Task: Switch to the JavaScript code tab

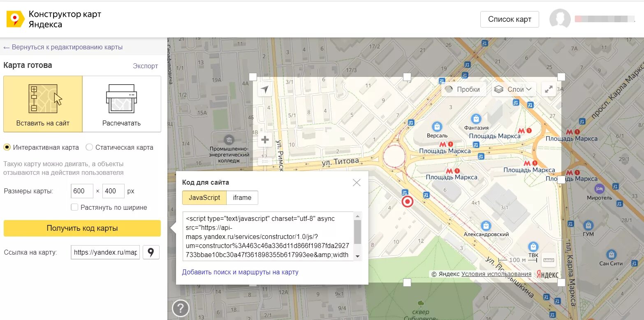Action: click(204, 198)
